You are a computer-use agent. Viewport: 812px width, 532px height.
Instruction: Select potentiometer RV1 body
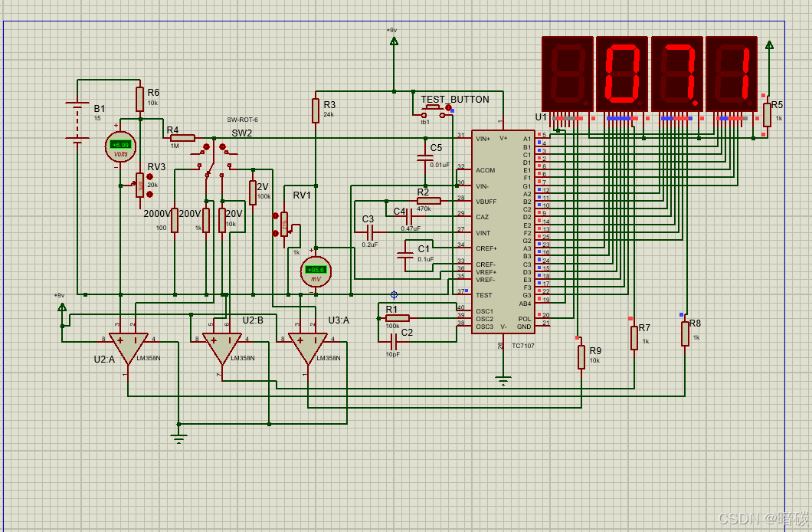284,225
